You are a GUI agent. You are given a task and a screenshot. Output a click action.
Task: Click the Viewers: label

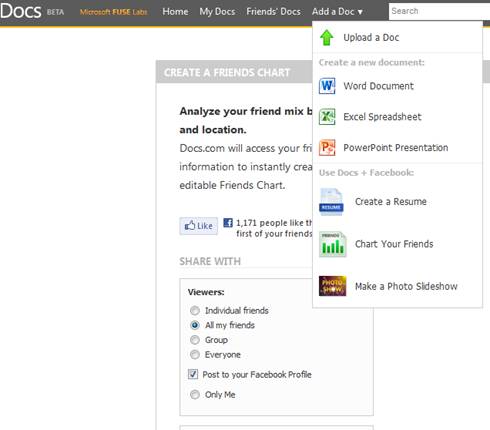(x=206, y=292)
